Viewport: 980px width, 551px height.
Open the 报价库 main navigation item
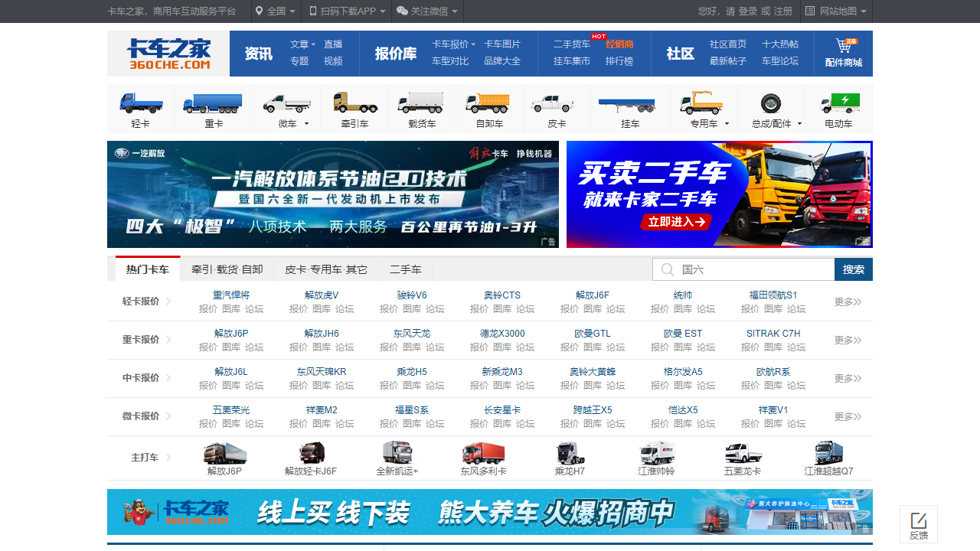396,54
